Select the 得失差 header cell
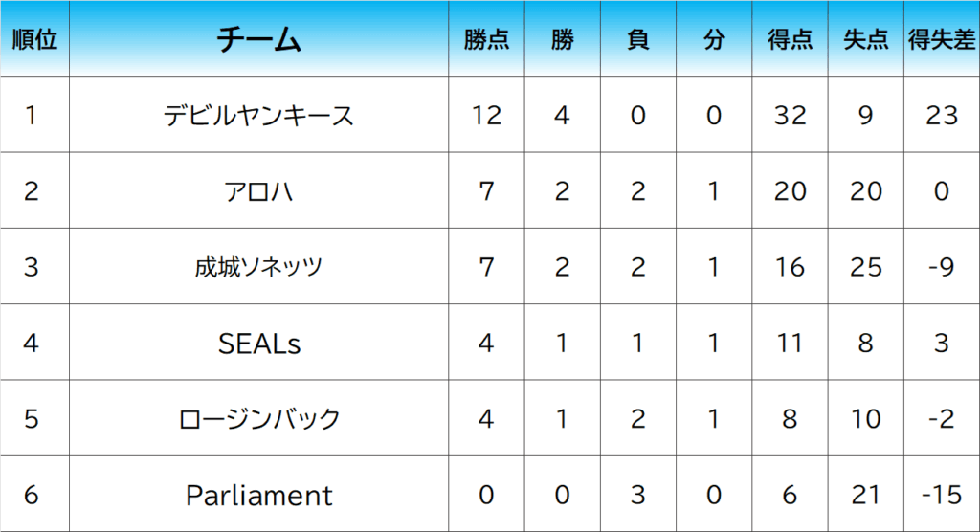The image size is (980, 532). [942, 40]
